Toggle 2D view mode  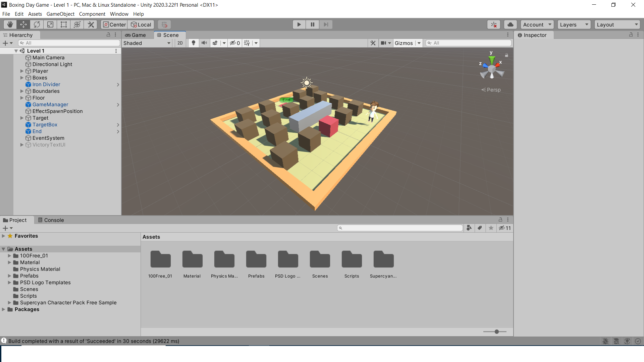pyautogui.click(x=180, y=43)
